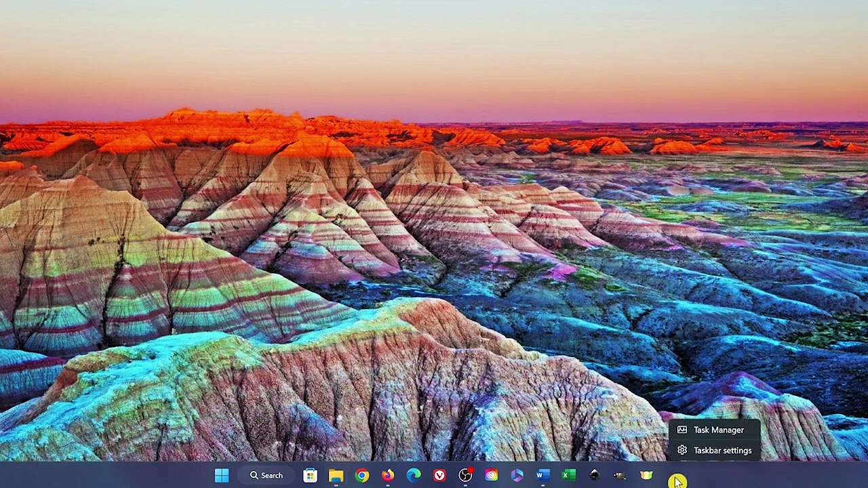Image resolution: width=868 pixels, height=488 pixels.
Task: Open Adobe Creative Cloud from taskbar
Action: coord(491,476)
